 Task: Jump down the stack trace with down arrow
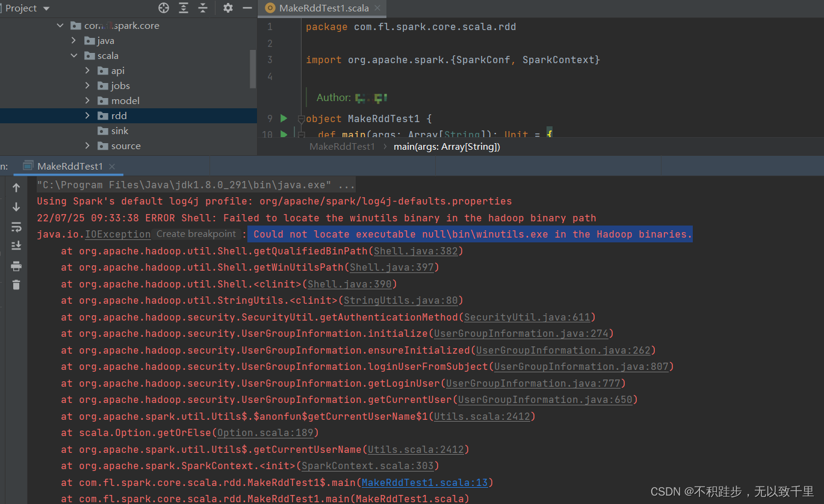click(16, 207)
